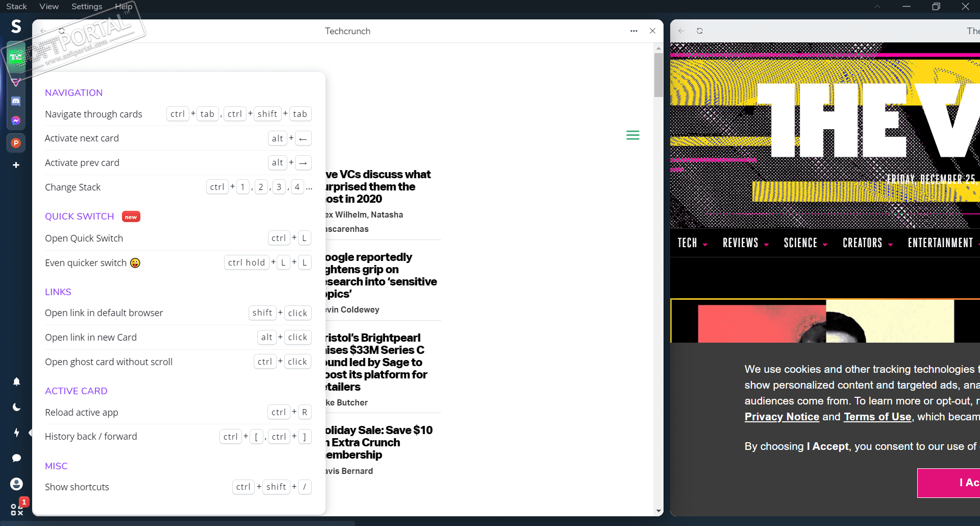Open the three-dots menu on Techcrunch card
The image size is (980, 526).
coord(634,31)
